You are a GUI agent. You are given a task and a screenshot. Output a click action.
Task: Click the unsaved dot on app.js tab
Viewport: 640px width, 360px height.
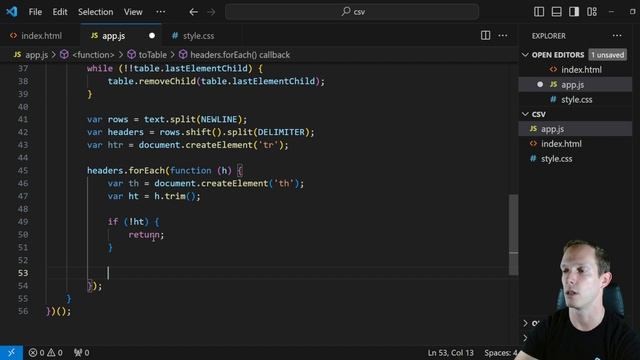point(152,36)
